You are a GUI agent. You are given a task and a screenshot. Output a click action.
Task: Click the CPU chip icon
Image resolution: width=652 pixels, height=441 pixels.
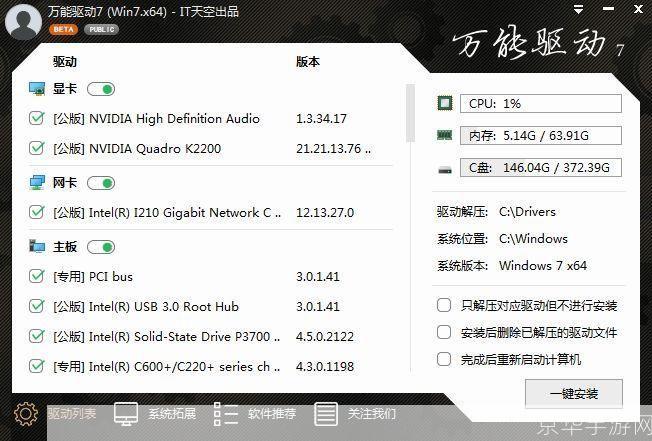445,103
